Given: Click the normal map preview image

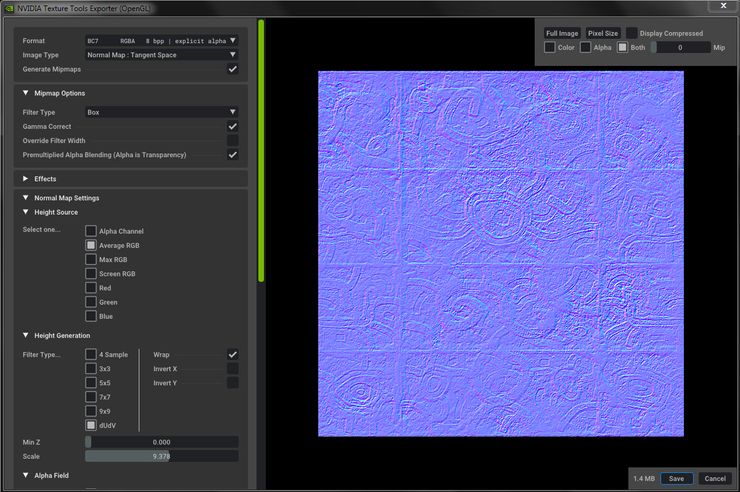Looking at the screenshot, I should tap(500, 253).
